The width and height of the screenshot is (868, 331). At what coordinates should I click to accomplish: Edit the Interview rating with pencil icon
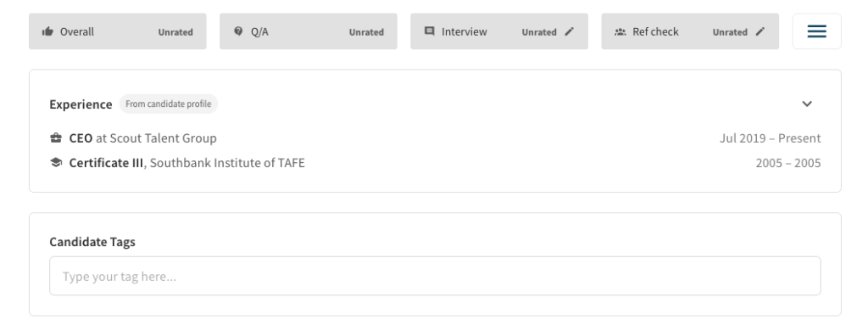tap(569, 31)
